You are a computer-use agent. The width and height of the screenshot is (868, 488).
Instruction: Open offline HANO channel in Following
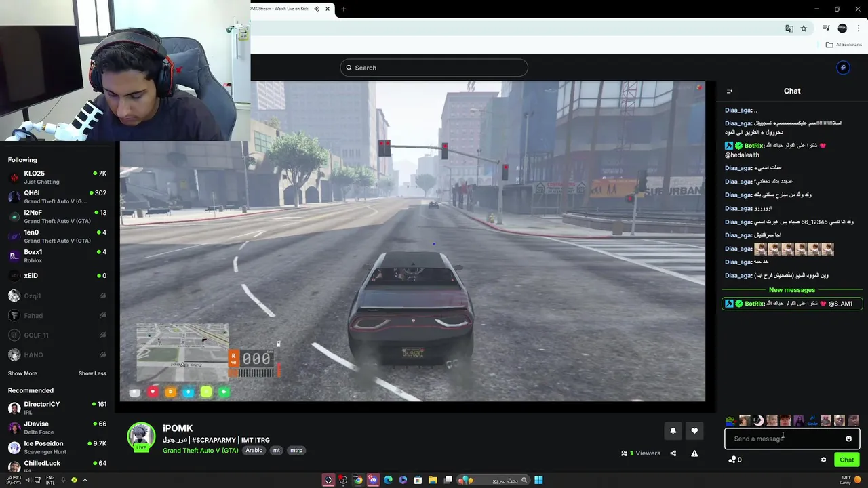click(x=58, y=354)
